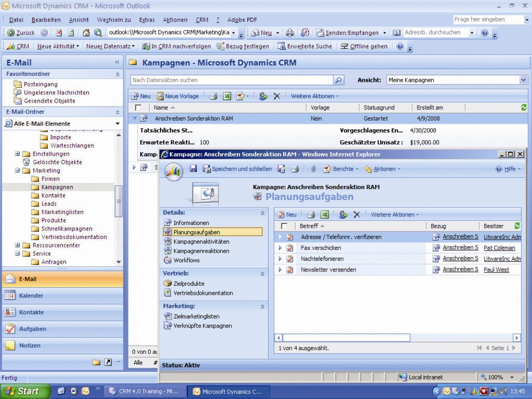Click the paperclip attach icon
Screen dimensions: 532x399
pos(313,169)
